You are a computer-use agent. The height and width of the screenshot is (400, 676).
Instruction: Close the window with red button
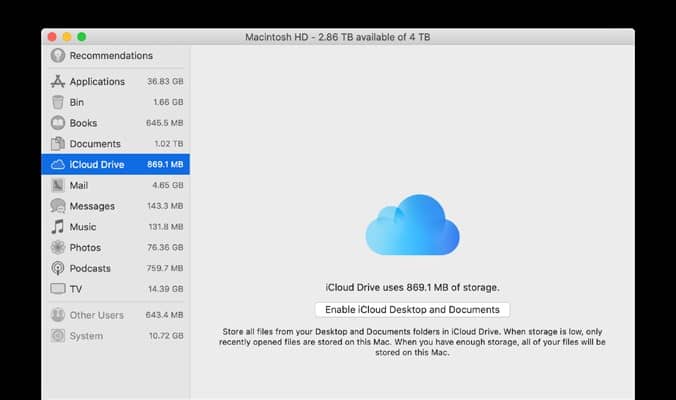pyautogui.click(x=52, y=37)
